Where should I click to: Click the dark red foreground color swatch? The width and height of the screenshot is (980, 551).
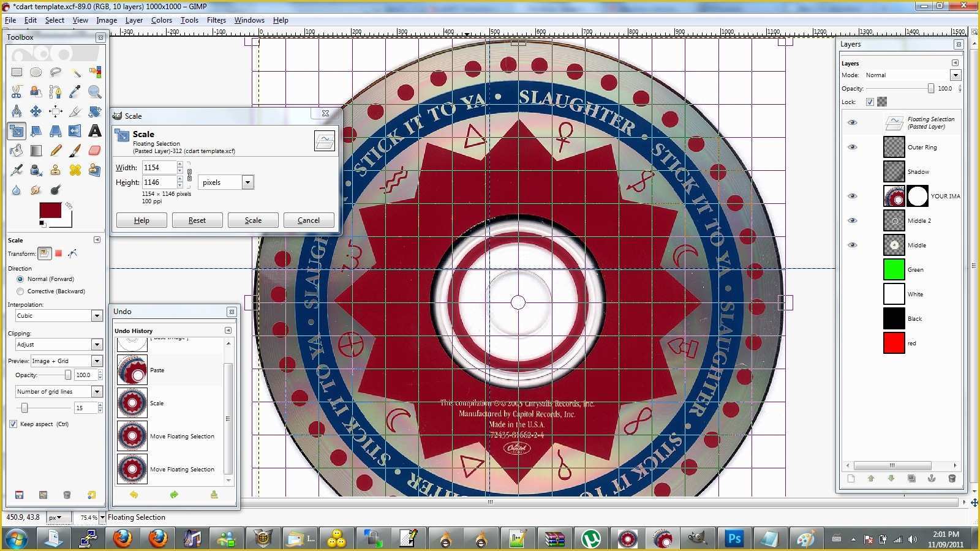click(50, 210)
